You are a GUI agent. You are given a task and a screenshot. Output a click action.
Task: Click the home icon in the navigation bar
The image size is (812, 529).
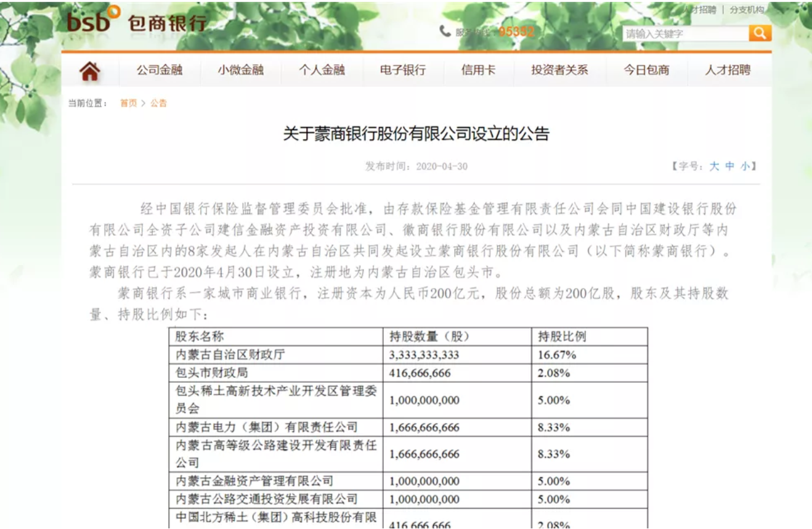[x=89, y=70]
